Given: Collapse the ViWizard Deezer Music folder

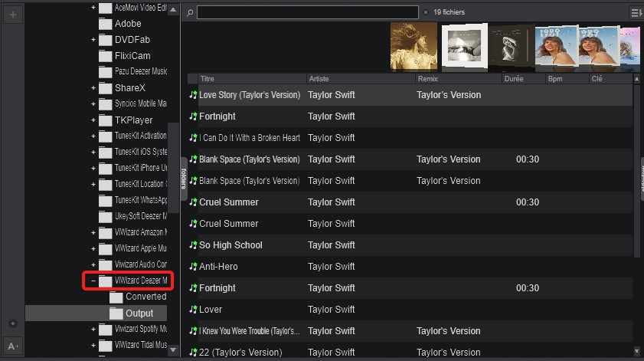Looking at the screenshot, I should [93, 281].
